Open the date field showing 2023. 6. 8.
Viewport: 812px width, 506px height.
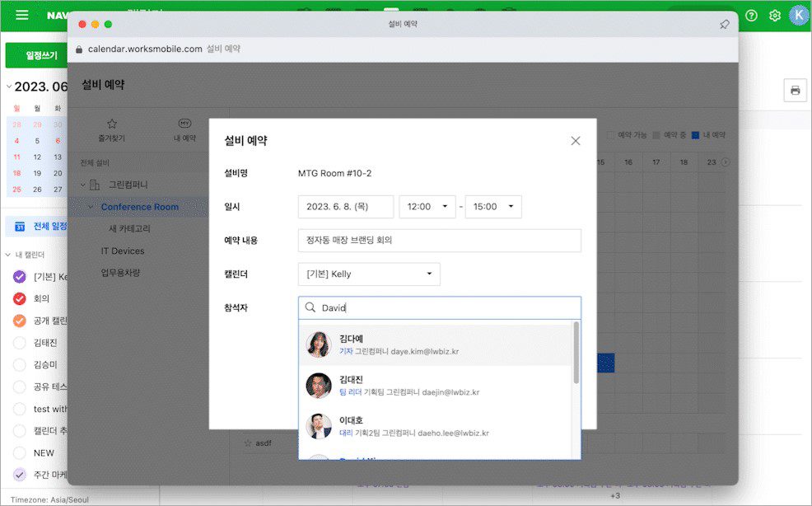click(344, 207)
